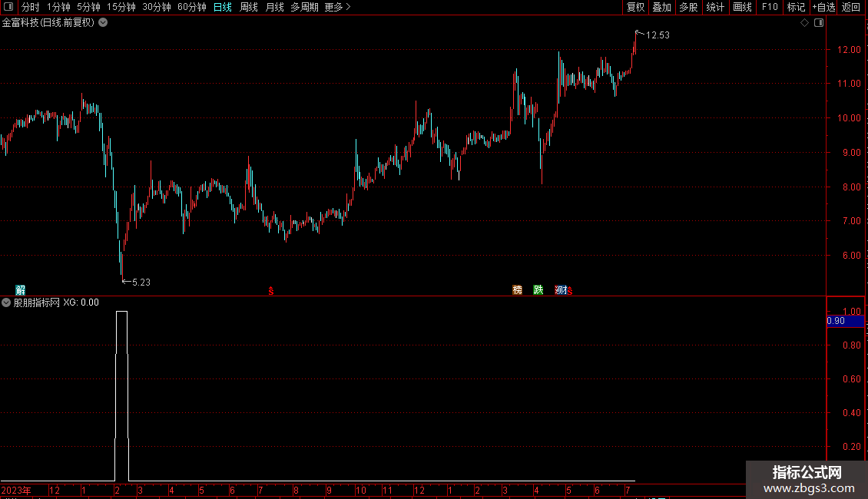868x499 pixels.
Task: Open 多股 multi-stock view
Action: tap(688, 7)
